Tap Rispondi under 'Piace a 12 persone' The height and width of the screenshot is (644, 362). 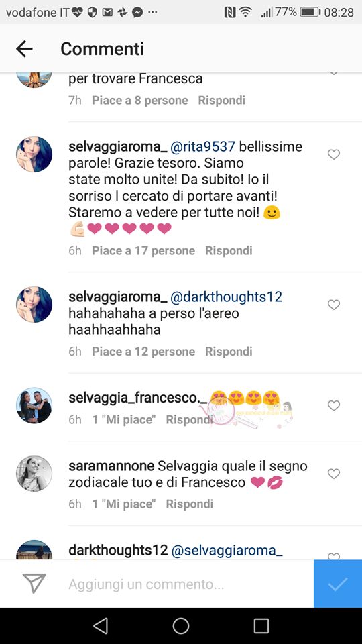(x=229, y=352)
